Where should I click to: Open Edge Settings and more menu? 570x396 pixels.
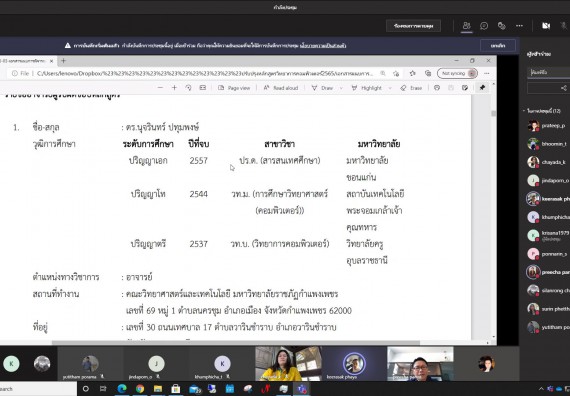coord(487,73)
